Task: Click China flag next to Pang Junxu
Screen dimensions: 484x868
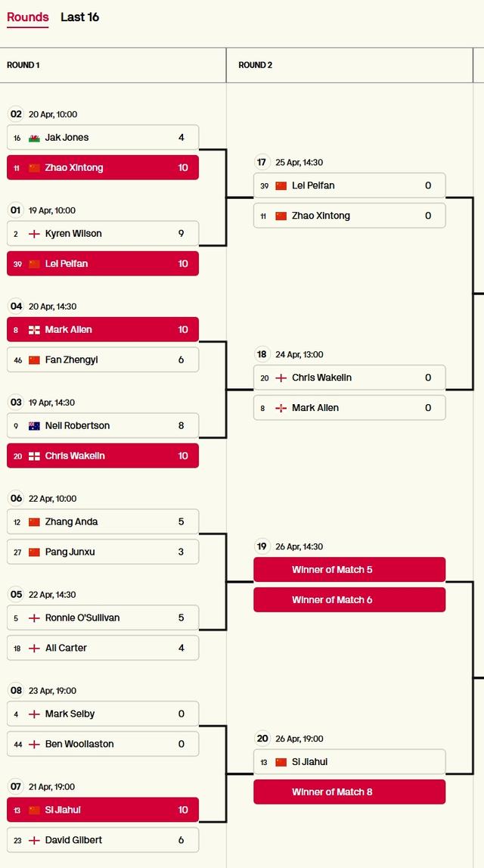Action: [34, 552]
